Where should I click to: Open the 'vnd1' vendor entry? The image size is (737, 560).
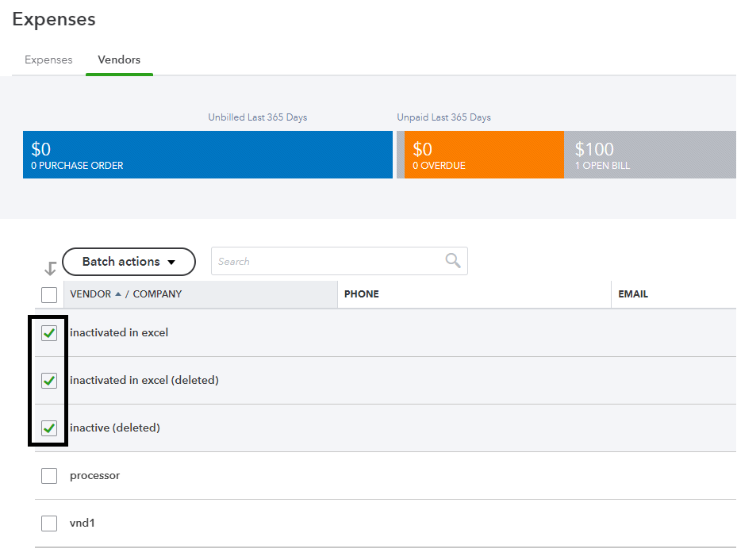pos(83,524)
